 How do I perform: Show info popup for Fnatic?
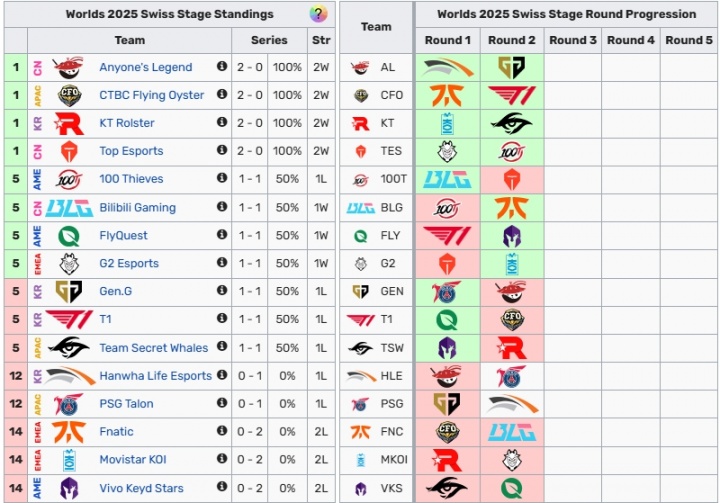coord(221,431)
